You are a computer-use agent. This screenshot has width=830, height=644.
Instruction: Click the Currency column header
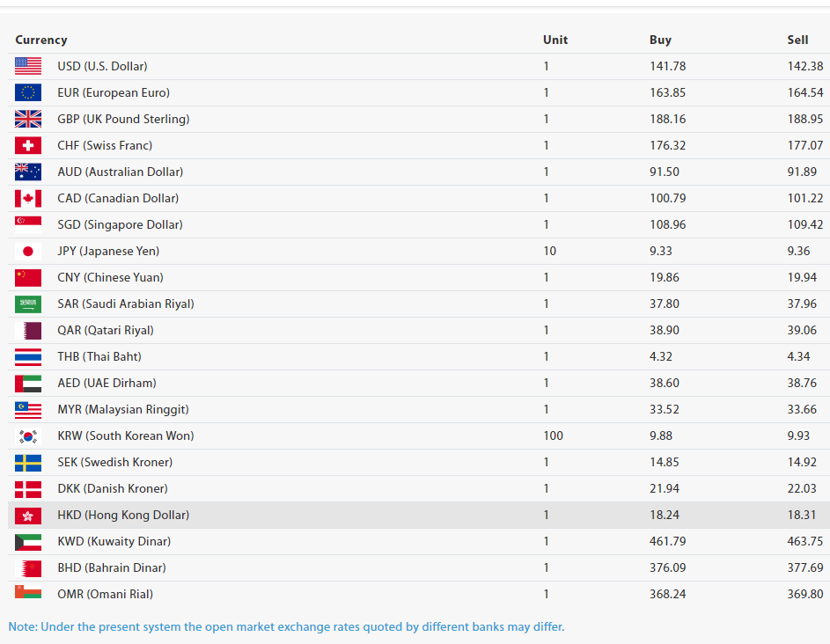(x=41, y=40)
